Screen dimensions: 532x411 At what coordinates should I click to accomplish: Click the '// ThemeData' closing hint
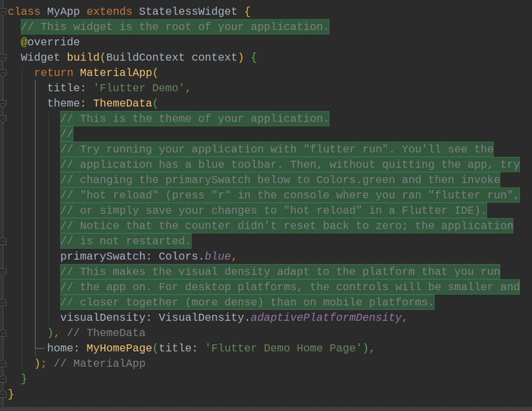[x=106, y=333]
